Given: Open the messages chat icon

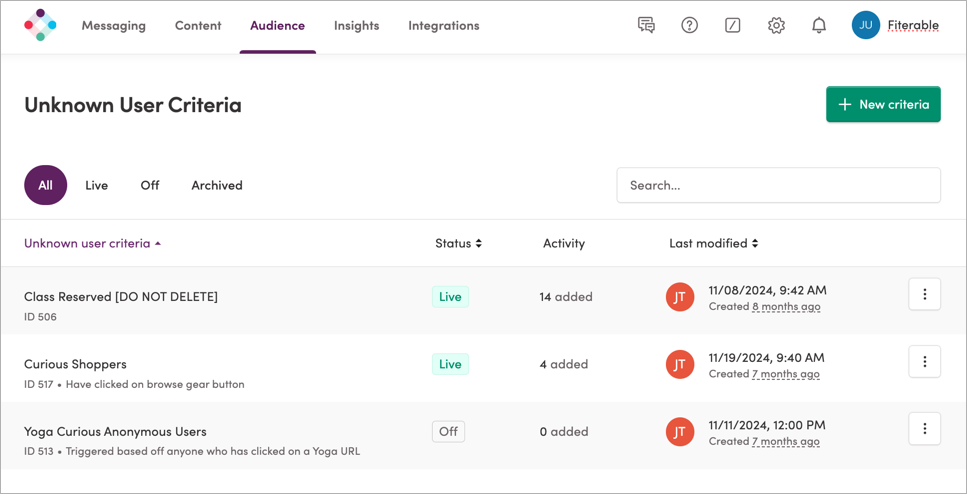Looking at the screenshot, I should (x=646, y=25).
